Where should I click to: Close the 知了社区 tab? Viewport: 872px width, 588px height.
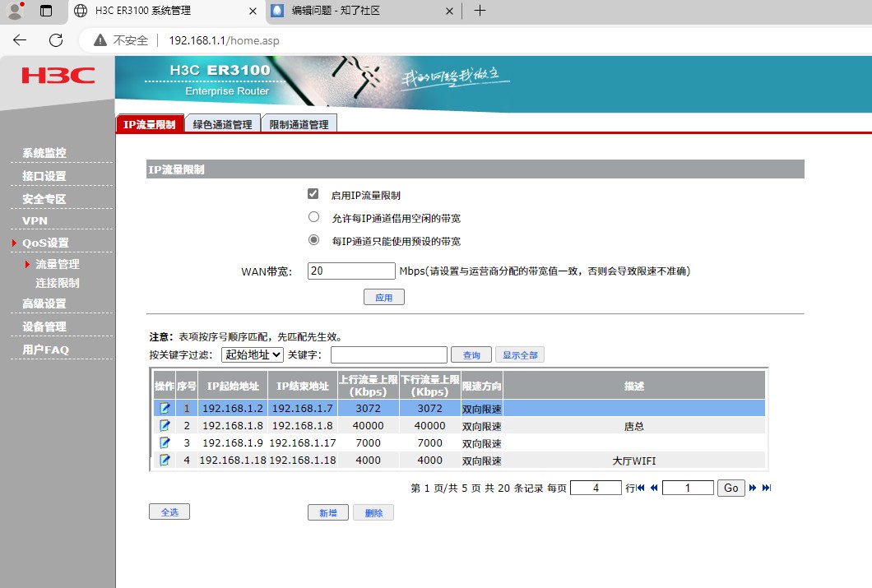pos(449,11)
